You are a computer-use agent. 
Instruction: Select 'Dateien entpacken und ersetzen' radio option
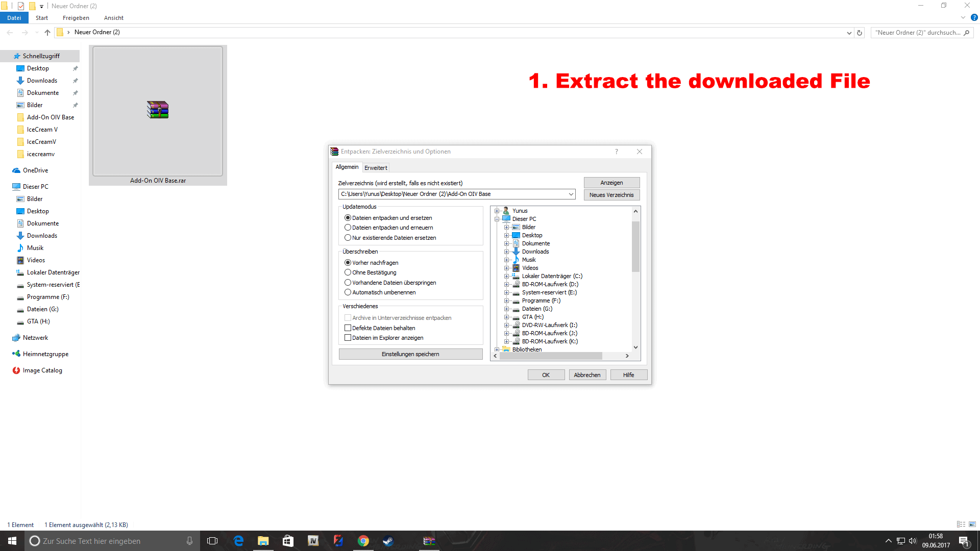(x=348, y=218)
